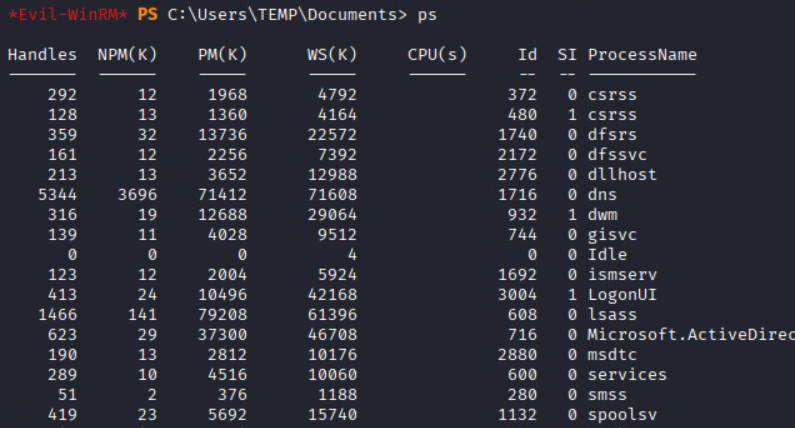795x428 pixels.
Task: Click PM value 79208 in lsass row
Action: point(222,315)
